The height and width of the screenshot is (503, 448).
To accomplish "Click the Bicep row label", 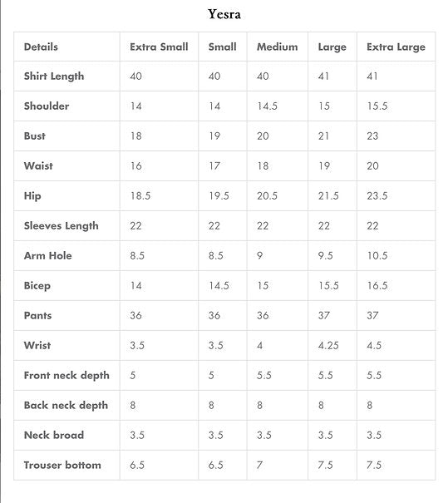I will (x=37, y=286).
